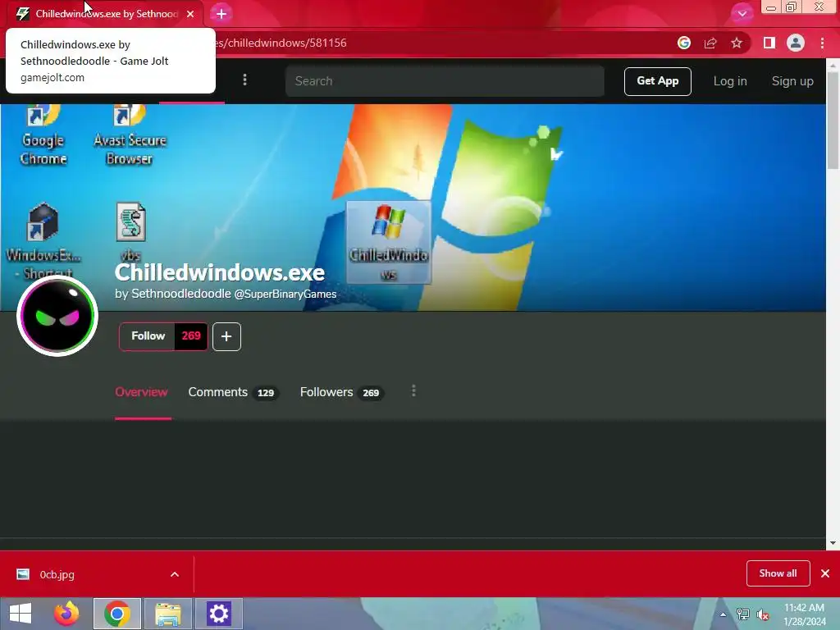840x630 pixels.
Task: Click the page vertical scrollbar thumb
Action: (833, 120)
